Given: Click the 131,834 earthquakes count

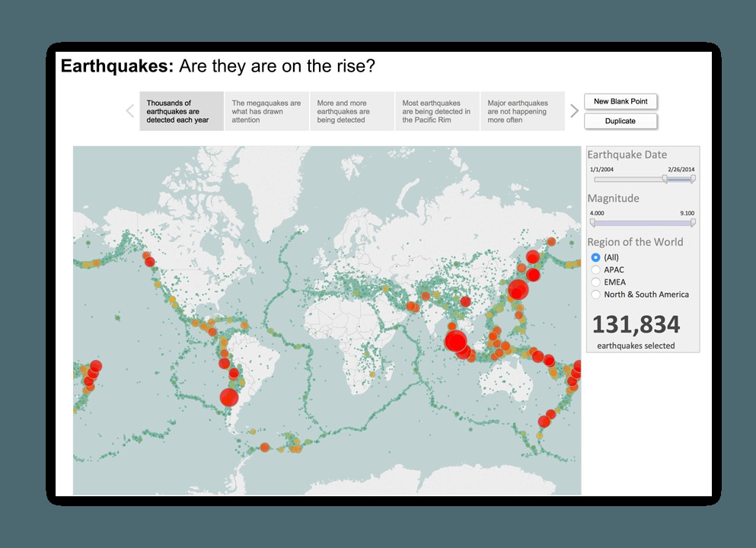Looking at the screenshot, I should [x=636, y=324].
